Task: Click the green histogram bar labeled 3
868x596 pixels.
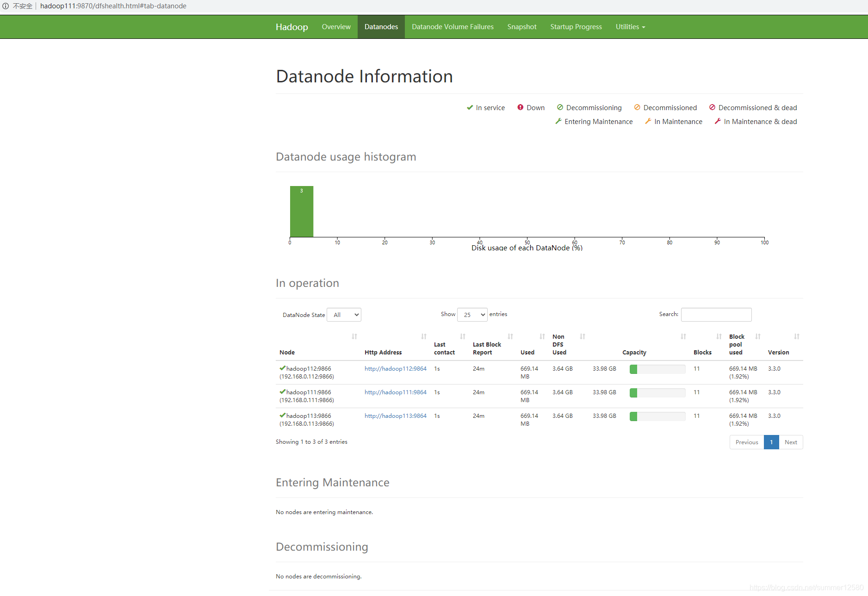Action: click(x=302, y=211)
